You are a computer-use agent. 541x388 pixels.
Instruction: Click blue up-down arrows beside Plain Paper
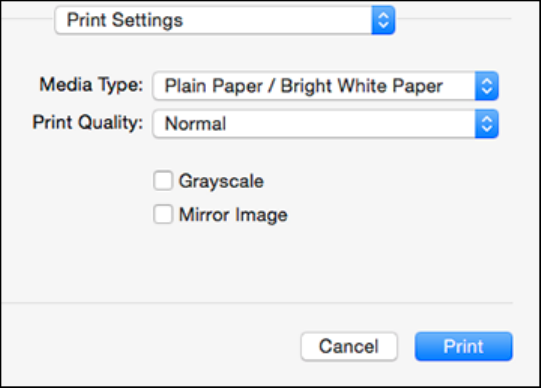[486, 86]
